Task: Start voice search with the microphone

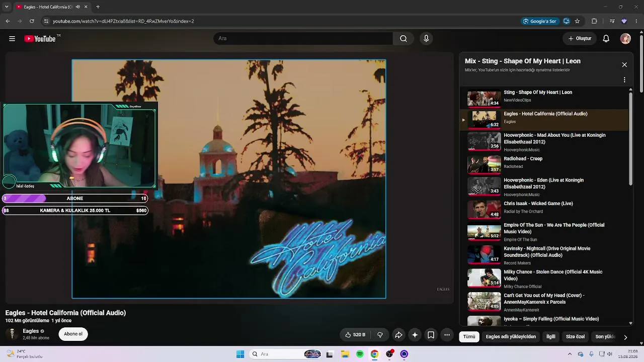Action: [x=426, y=39]
